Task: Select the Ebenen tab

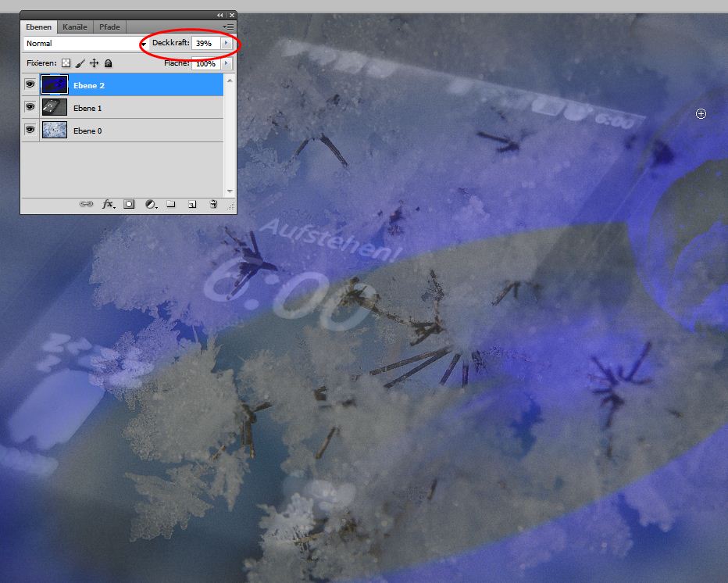Action: click(x=38, y=27)
